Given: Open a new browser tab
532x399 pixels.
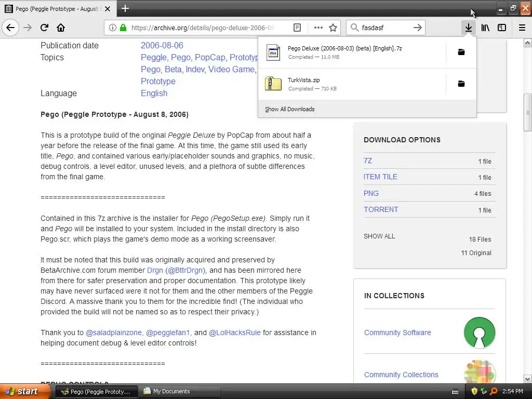Looking at the screenshot, I should 125,8.
